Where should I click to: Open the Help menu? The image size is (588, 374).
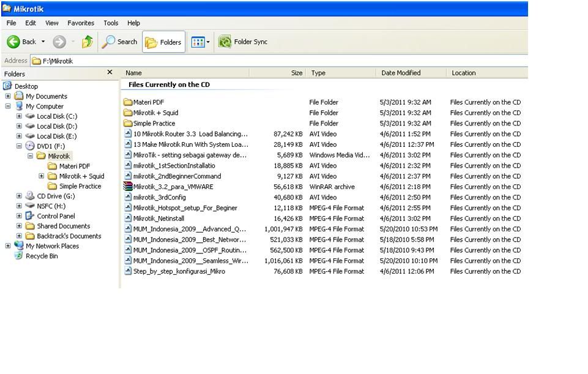[133, 23]
